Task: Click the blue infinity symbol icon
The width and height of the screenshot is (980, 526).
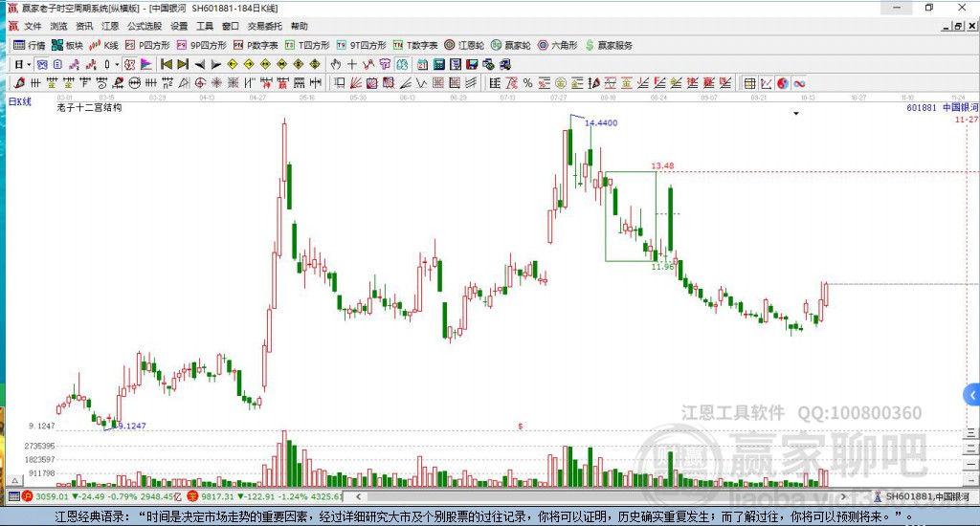Action: pyautogui.click(x=799, y=83)
